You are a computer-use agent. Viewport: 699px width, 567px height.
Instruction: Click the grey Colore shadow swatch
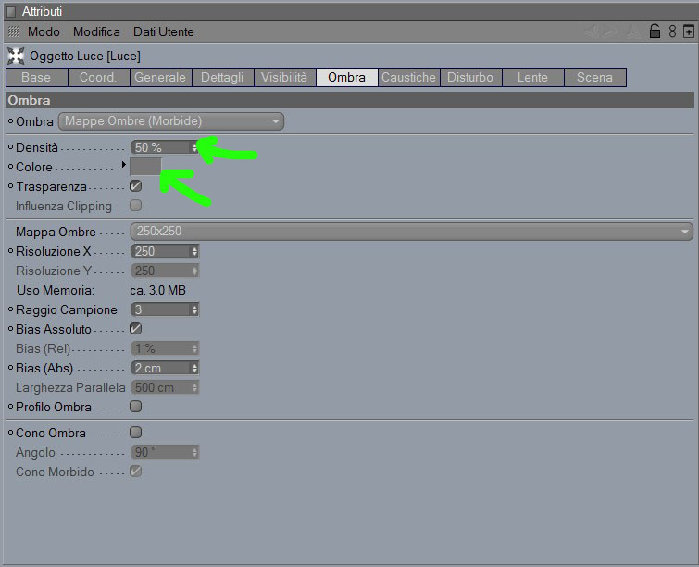(x=145, y=166)
